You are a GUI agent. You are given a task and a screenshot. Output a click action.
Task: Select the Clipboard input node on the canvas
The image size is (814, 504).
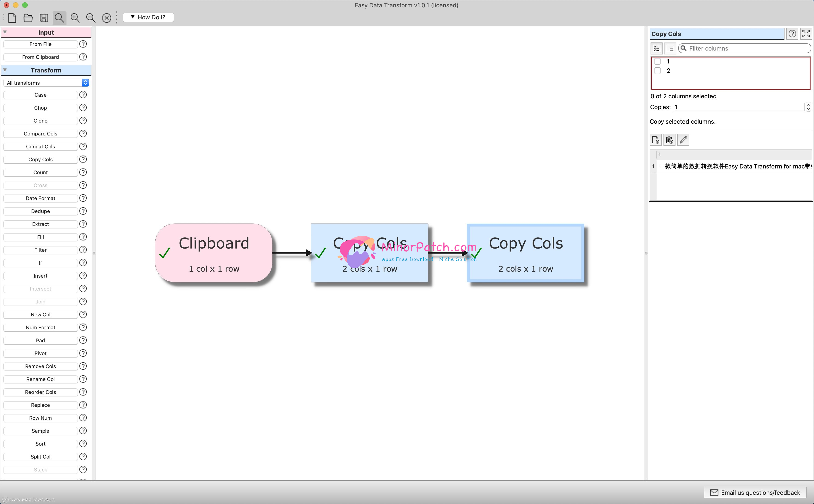click(x=214, y=253)
